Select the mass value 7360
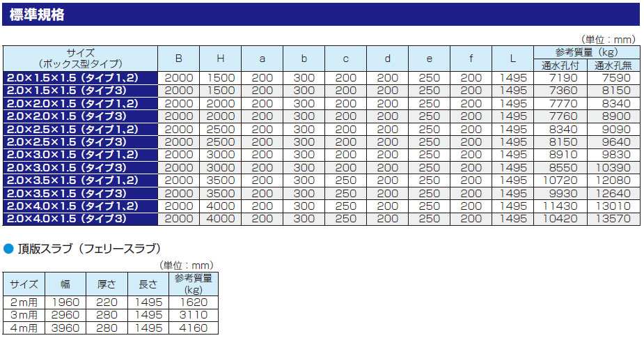The image size is (644, 338). tap(563, 91)
